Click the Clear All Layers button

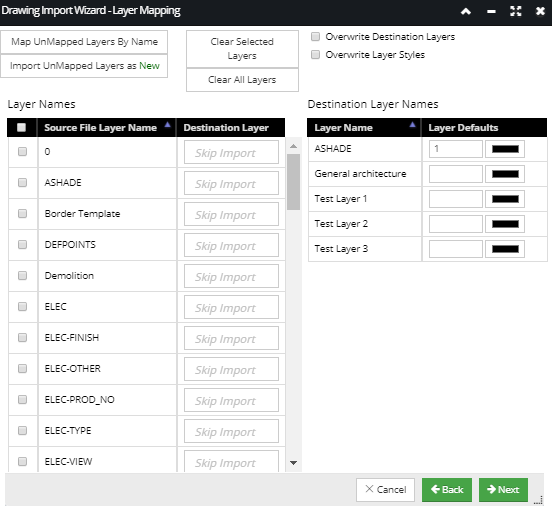(242, 80)
